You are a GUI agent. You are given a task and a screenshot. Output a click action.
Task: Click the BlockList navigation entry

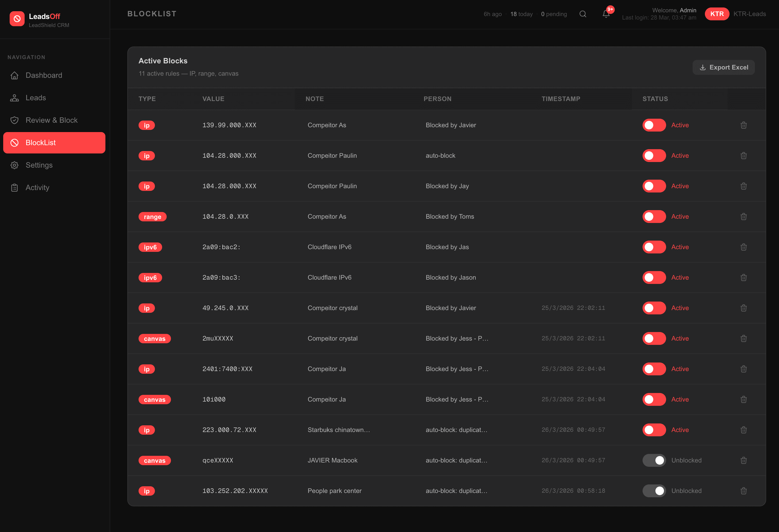point(41,142)
